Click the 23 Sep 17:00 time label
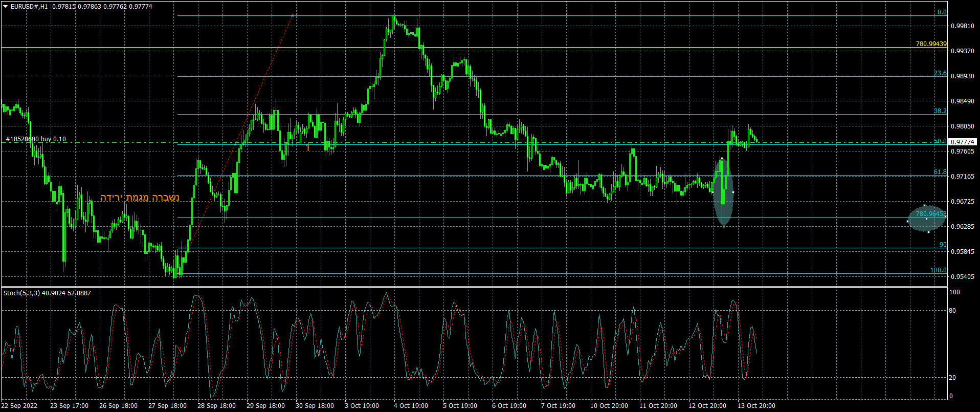The image size is (980, 412). tap(69, 406)
